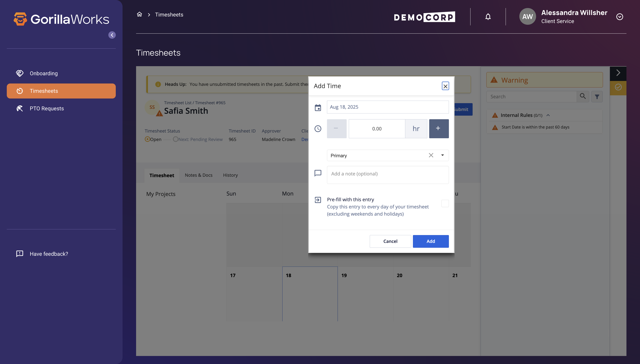Click the note text field

click(388, 175)
